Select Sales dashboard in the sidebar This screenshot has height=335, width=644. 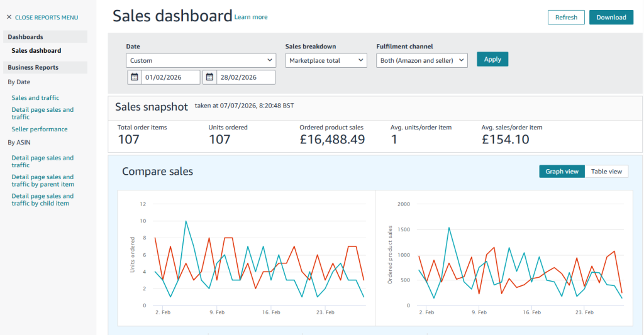click(36, 50)
